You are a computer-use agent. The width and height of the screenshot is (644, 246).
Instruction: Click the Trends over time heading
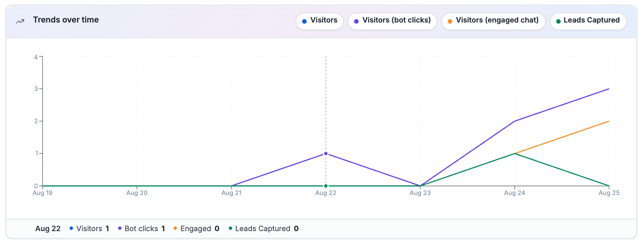pyautogui.click(x=66, y=20)
